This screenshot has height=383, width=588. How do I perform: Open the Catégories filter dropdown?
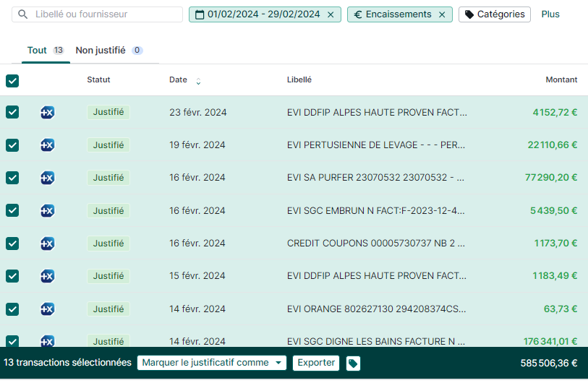pos(494,14)
